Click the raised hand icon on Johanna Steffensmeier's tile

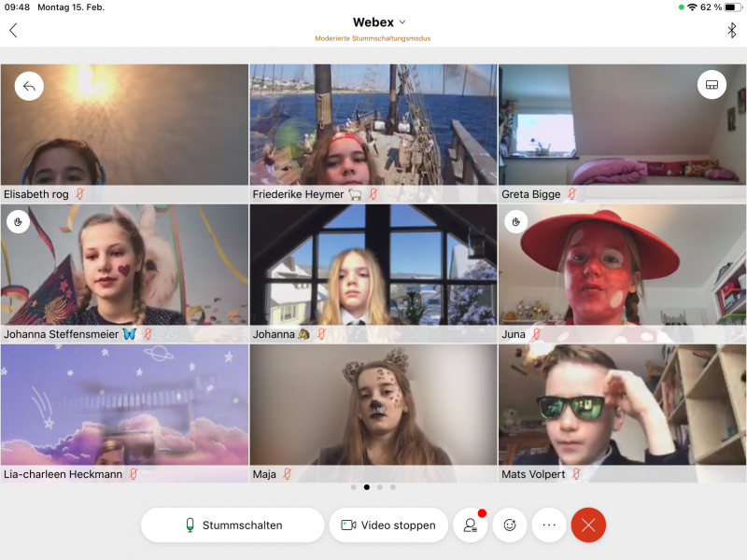pyautogui.click(x=17, y=221)
